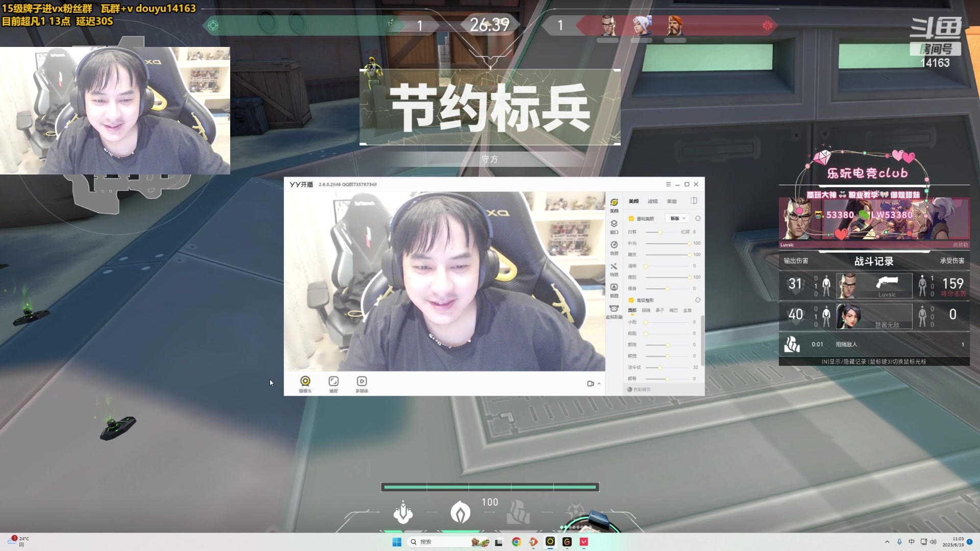Open the YY yellow ring taskbar app
The width and height of the screenshot is (980, 551).
tap(550, 542)
